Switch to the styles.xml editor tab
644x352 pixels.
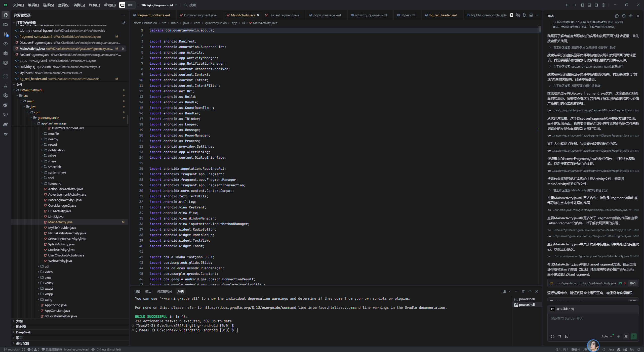pyautogui.click(x=408, y=15)
